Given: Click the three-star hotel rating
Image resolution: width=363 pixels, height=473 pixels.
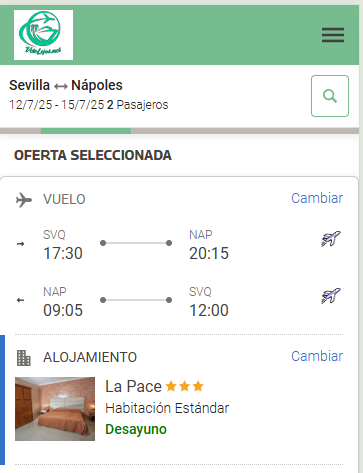Looking at the screenshot, I should click(184, 386).
